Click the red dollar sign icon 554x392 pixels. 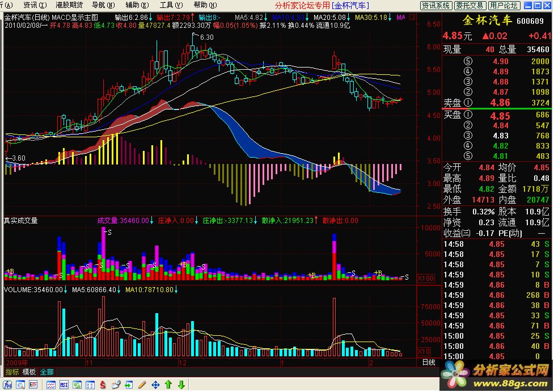[103, 385]
